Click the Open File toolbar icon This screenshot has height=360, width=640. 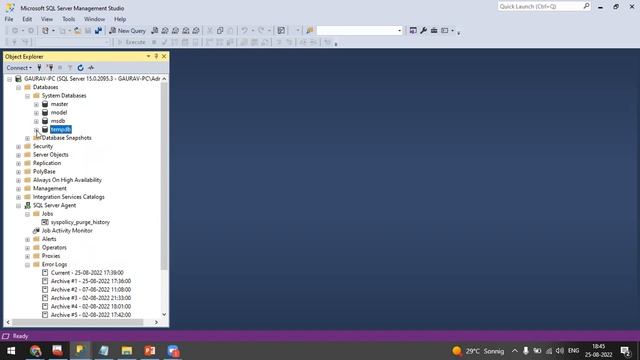point(77,31)
